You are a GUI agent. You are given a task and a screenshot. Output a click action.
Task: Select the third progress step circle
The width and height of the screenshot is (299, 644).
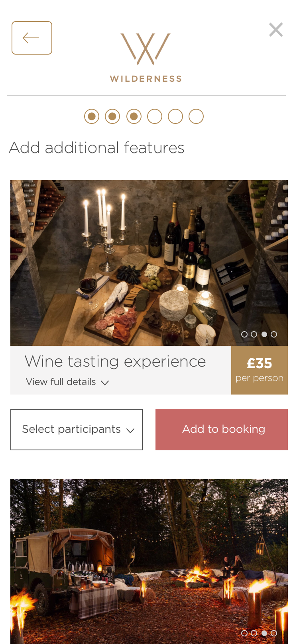click(x=134, y=116)
